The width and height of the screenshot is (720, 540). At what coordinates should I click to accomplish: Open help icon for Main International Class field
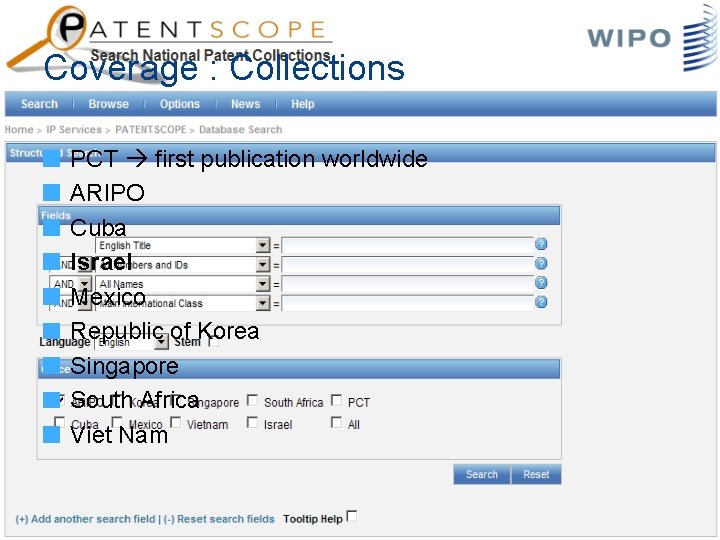pos(541,302)
